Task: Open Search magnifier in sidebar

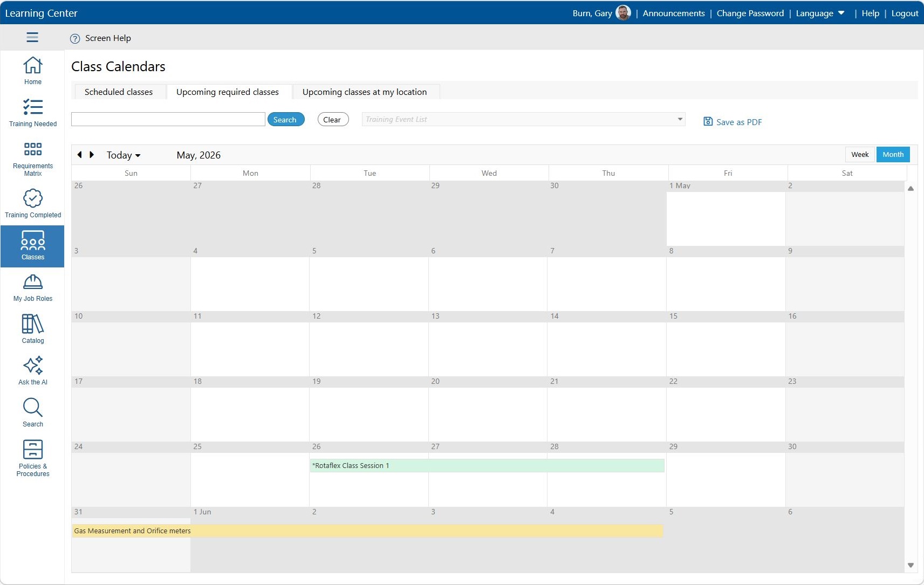Action: 32,412
